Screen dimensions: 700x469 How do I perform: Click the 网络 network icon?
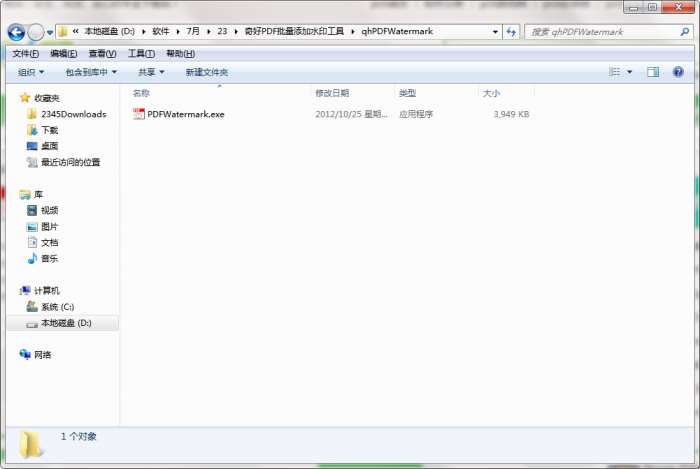[25, 354]
